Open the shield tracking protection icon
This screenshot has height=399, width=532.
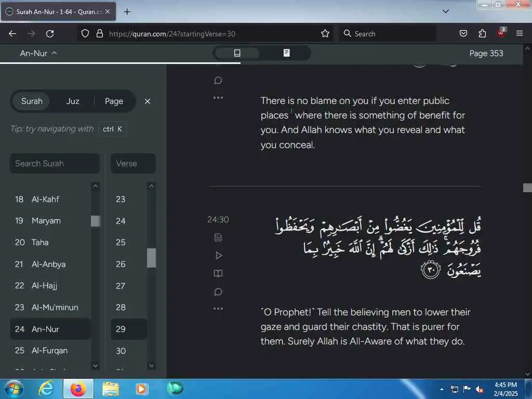pyautogui.click(x=85, y=33)
